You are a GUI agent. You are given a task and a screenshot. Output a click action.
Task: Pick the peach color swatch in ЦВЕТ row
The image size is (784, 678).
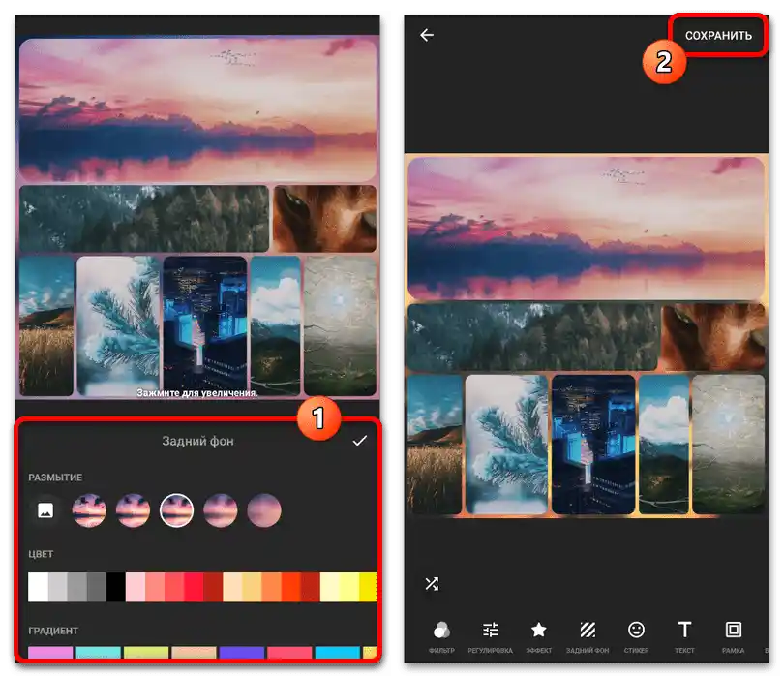232,587
